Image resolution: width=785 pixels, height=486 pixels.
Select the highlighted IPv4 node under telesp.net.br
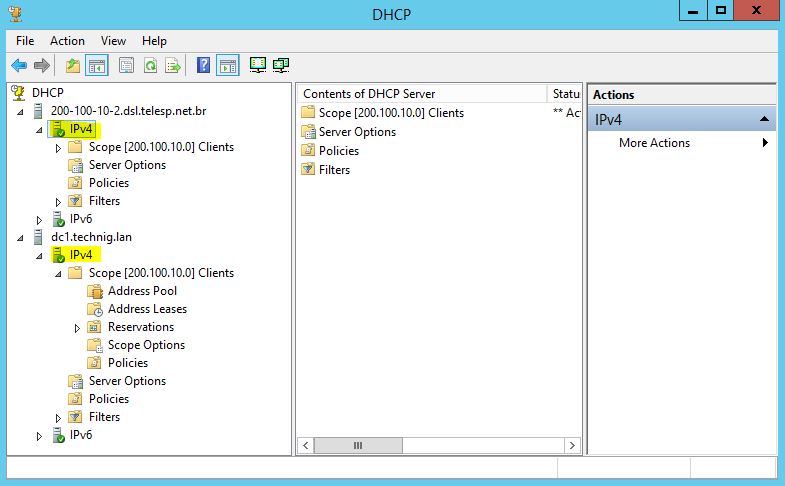(x=81, y=129)
